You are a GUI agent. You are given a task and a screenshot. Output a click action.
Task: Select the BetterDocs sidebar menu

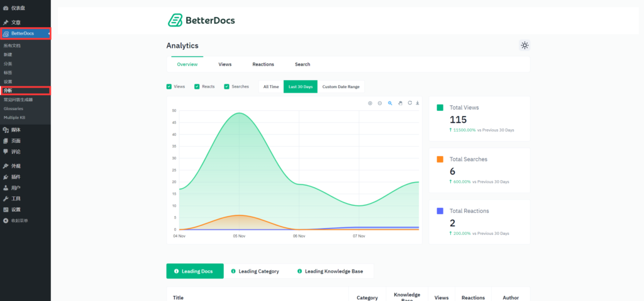point(25,33)
